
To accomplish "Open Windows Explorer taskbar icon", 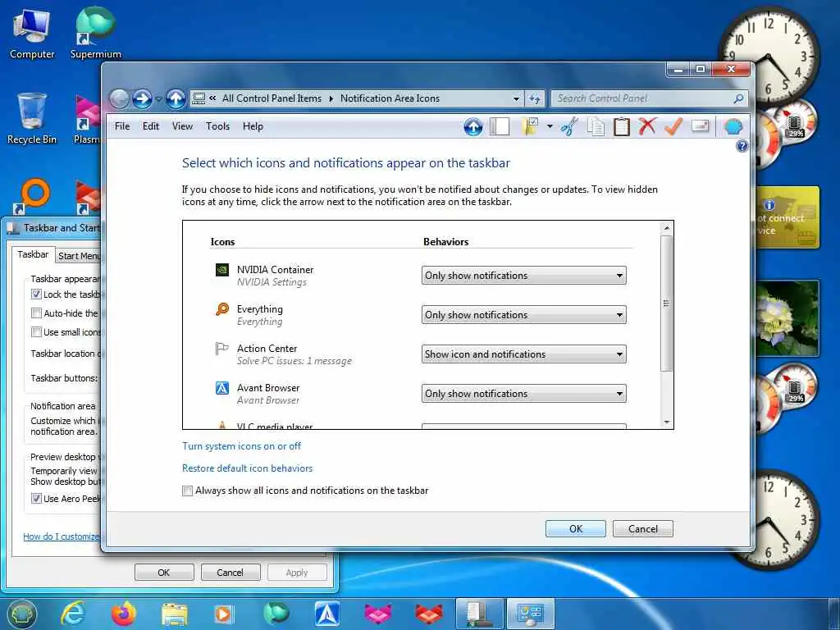I will tap(175, 614).
